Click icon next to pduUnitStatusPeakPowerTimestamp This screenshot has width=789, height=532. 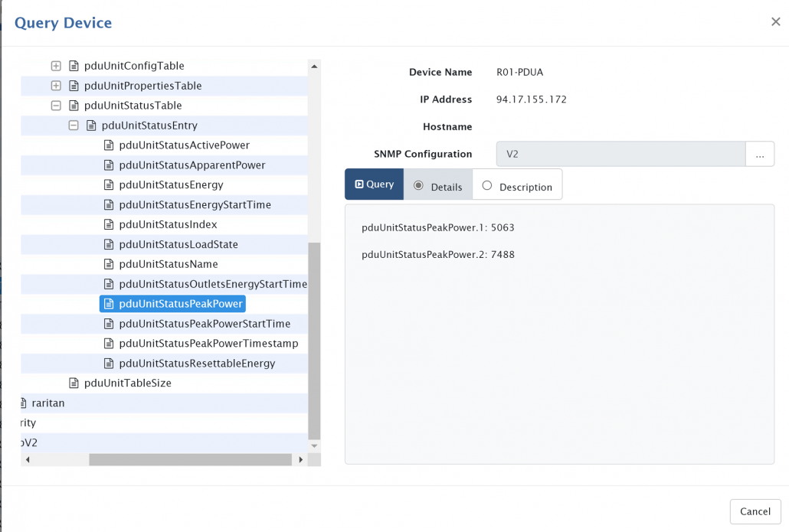(x=109, y=344)
